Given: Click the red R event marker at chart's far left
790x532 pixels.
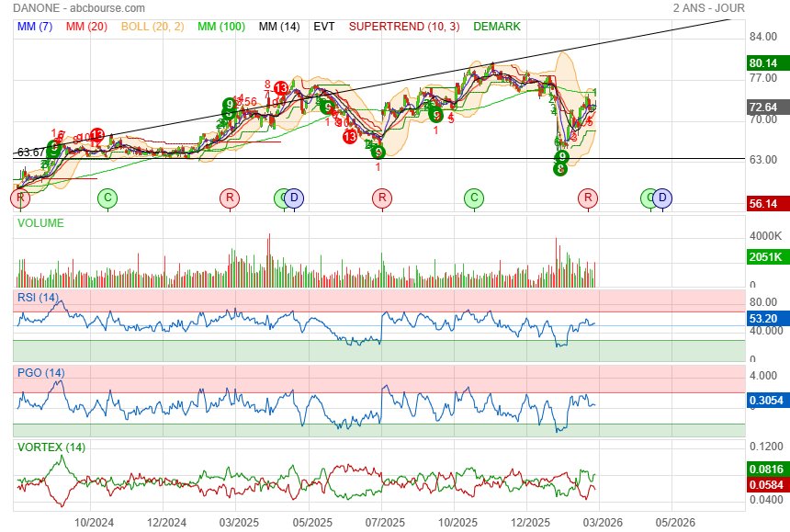Looking at the screenshot, I should click(21, 198).
